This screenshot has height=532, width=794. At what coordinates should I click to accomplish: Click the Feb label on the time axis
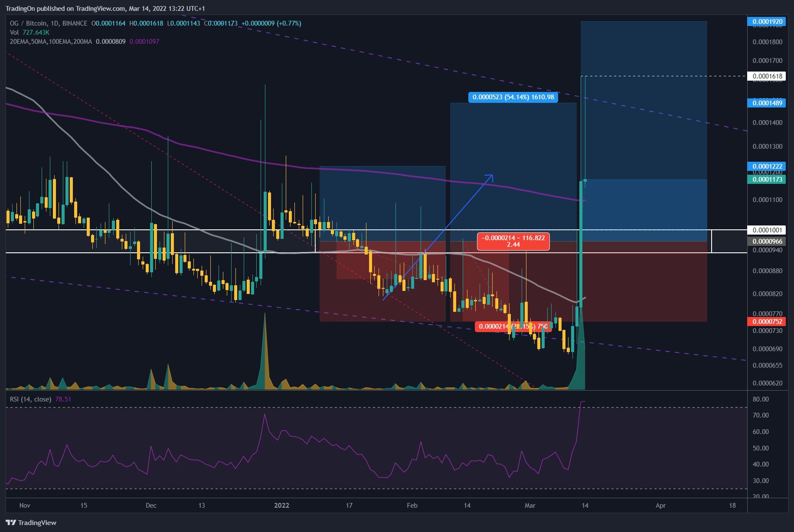click(x=412, y=506)
